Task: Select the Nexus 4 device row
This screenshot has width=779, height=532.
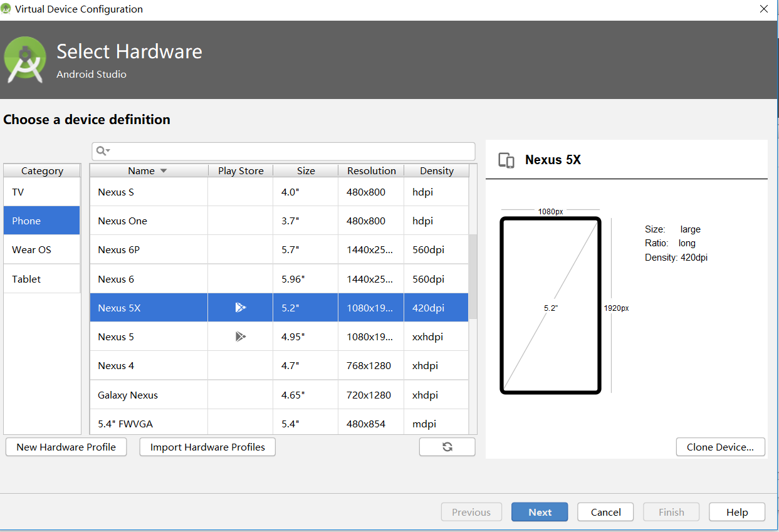Action: click(x=279, y=365)
